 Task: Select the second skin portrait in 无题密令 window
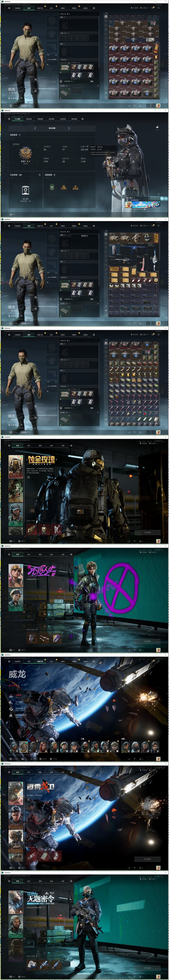tap(16, 926)
